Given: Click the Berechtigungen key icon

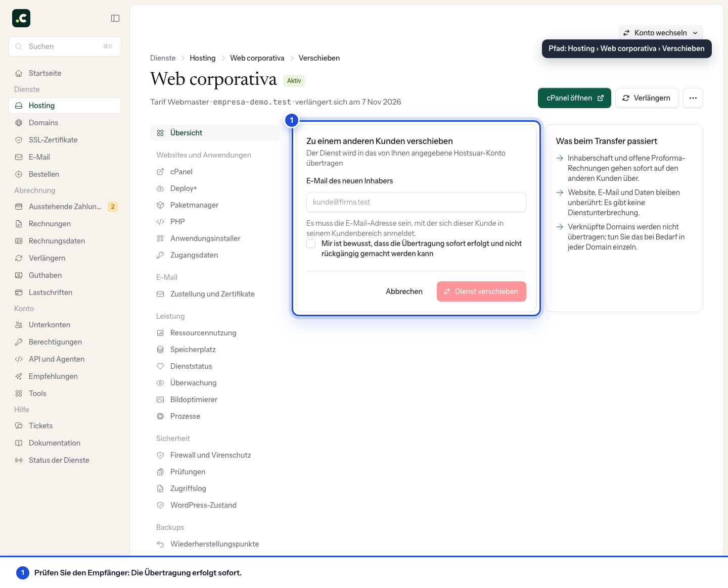Looking at the screenshot, I should click(x=19, y=342).
